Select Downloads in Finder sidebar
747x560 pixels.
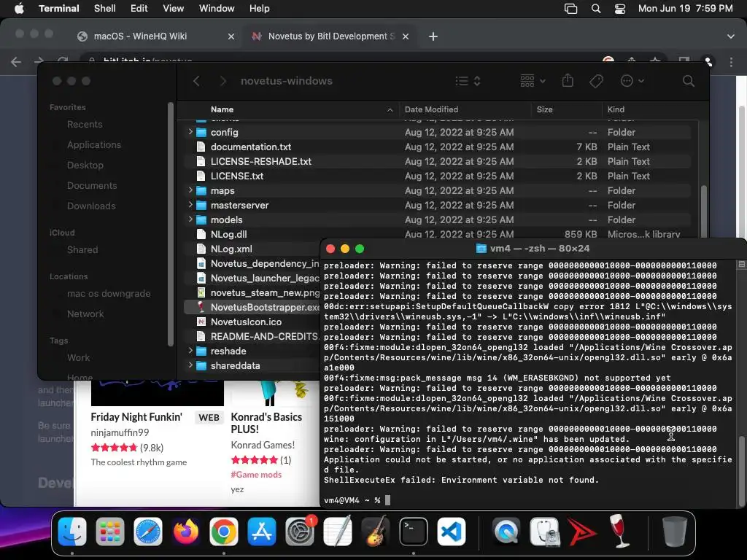coord(91,206)
